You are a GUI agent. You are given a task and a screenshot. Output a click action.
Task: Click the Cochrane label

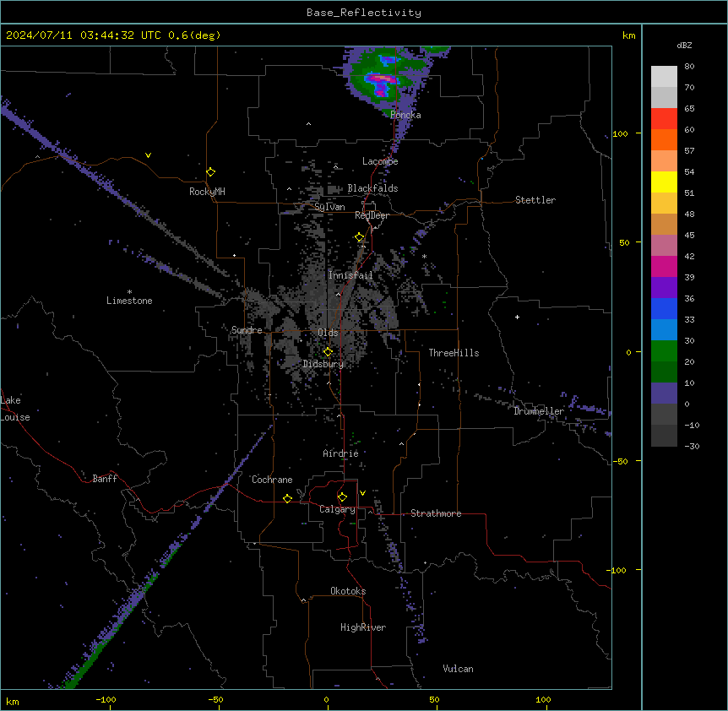pyautogui.click(x=272, y=480)
